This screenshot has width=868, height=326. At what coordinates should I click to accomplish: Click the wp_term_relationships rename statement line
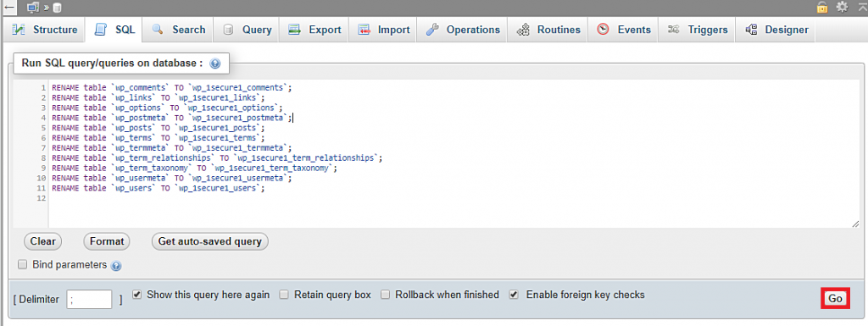pyautogui.click(x=217, y=158)
